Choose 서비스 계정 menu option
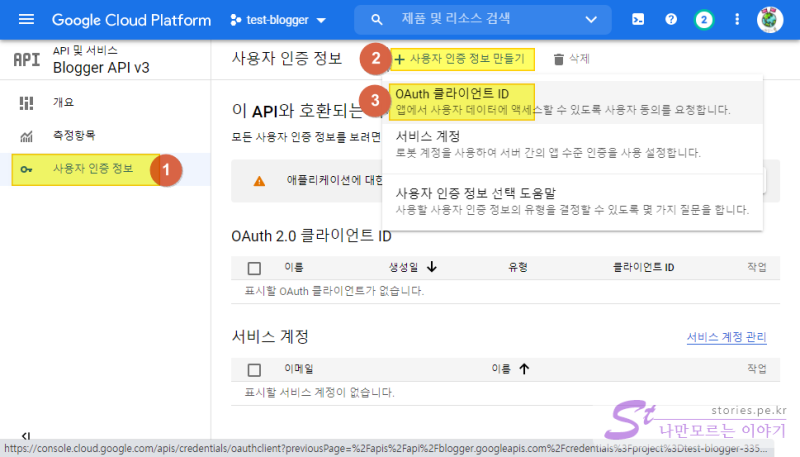This screenshot has width=800, height=457. pyautogui.click(x=572, y=144)
